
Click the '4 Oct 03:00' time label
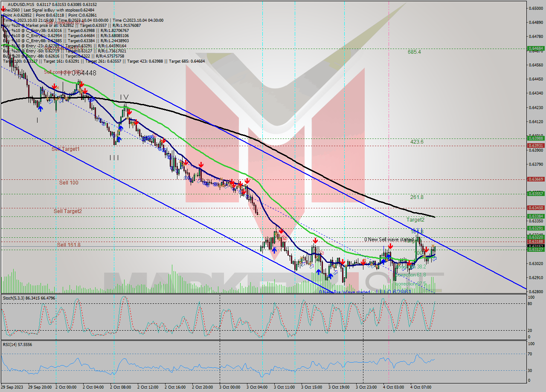click(x=395, y=387)
